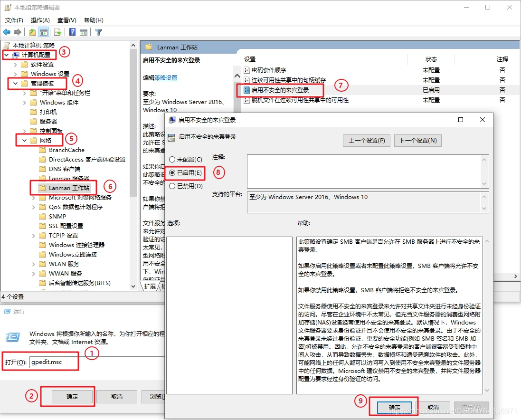This screenshot has height=420, width=521.
Task: Click the DNS 客户端 folder icon
Action: [42, 169]
